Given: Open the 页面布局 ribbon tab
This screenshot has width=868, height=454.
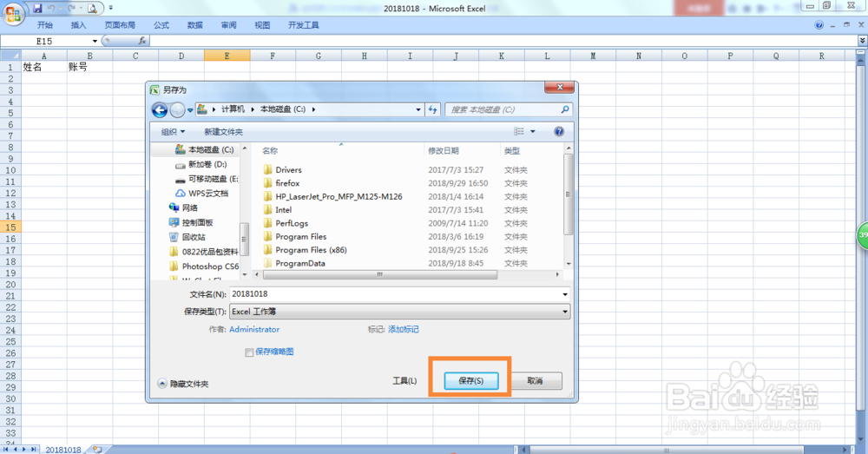Looking at the screenshot, I should [120, 25].
